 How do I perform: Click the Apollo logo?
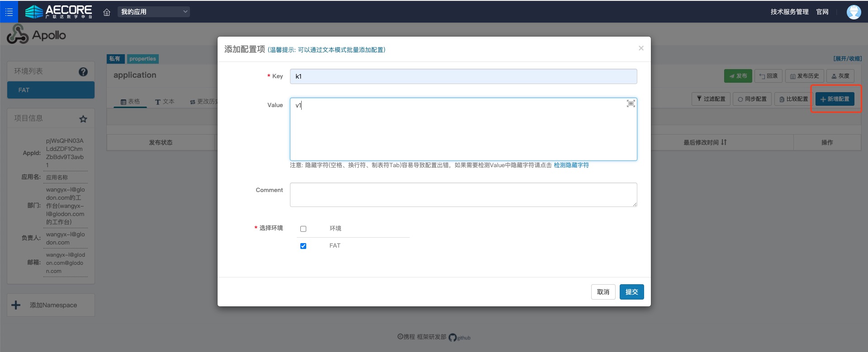[37, 35]
